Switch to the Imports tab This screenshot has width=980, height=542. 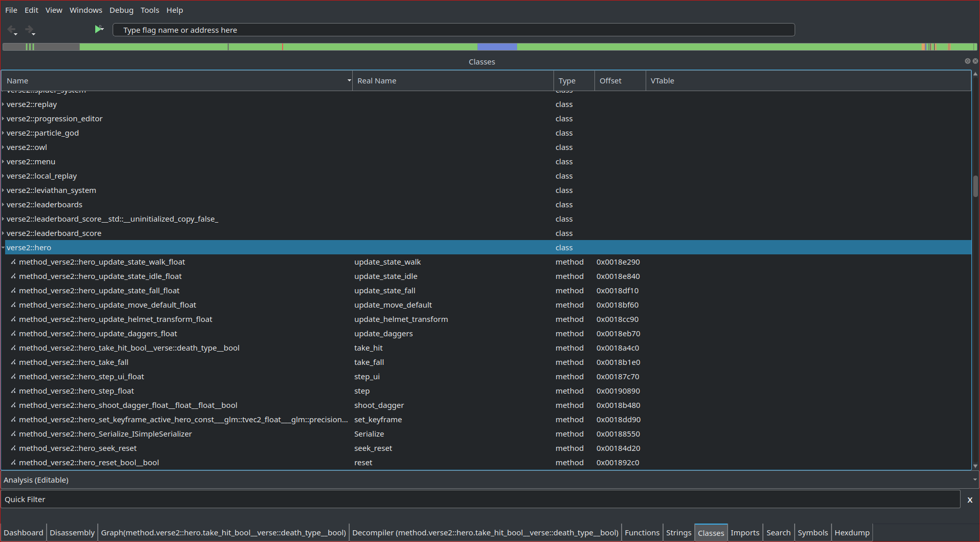745,533
